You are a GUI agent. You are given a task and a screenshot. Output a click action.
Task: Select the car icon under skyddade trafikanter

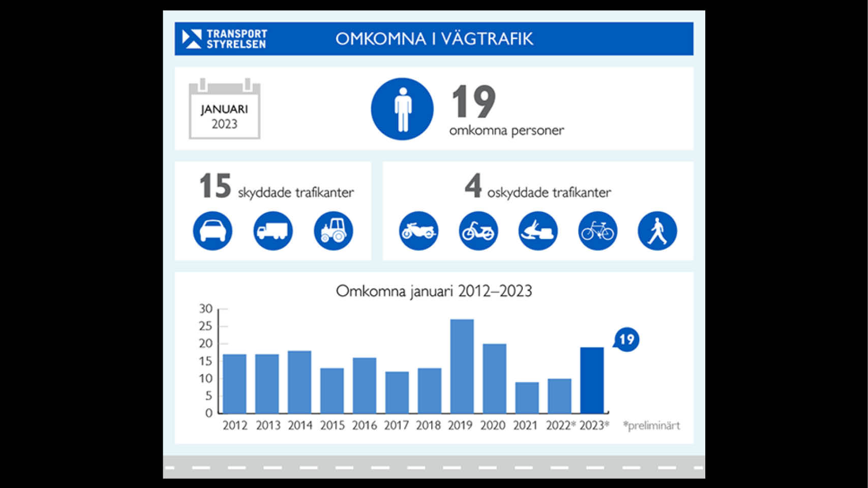(x=213, y=230)
